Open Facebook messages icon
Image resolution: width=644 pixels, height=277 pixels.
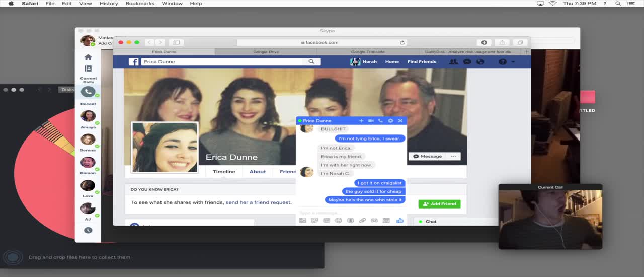tap(467, 62)
